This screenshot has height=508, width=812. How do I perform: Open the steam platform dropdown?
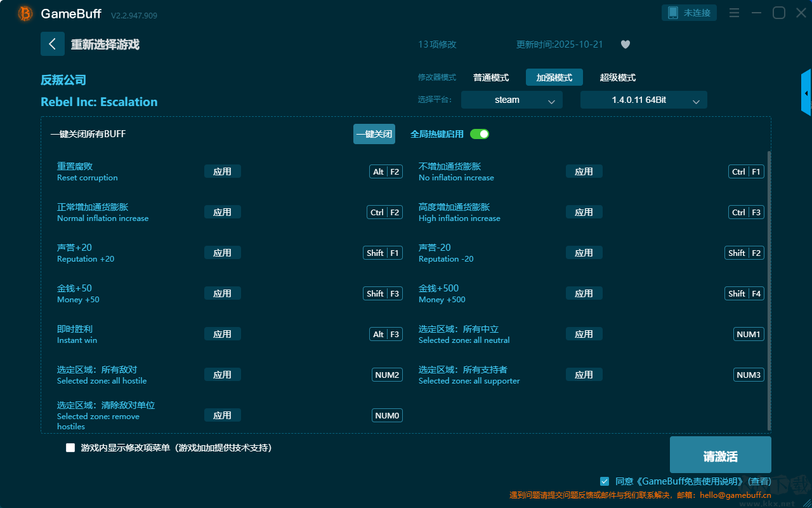(511, 100)
